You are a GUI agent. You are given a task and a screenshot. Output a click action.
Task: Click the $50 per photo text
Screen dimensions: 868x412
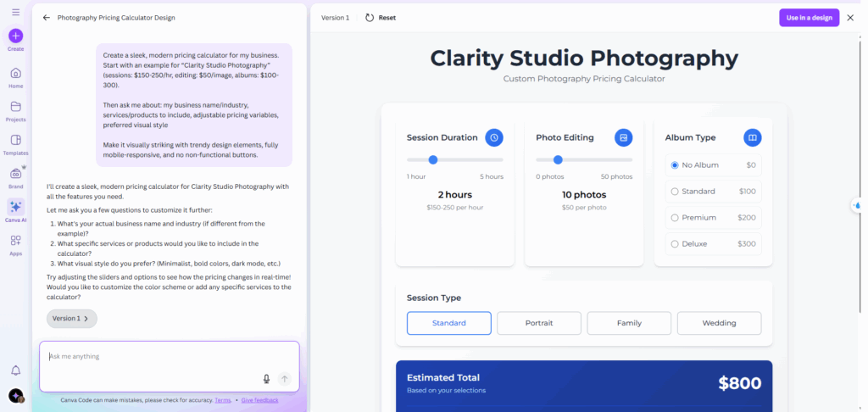coord(584,208)
